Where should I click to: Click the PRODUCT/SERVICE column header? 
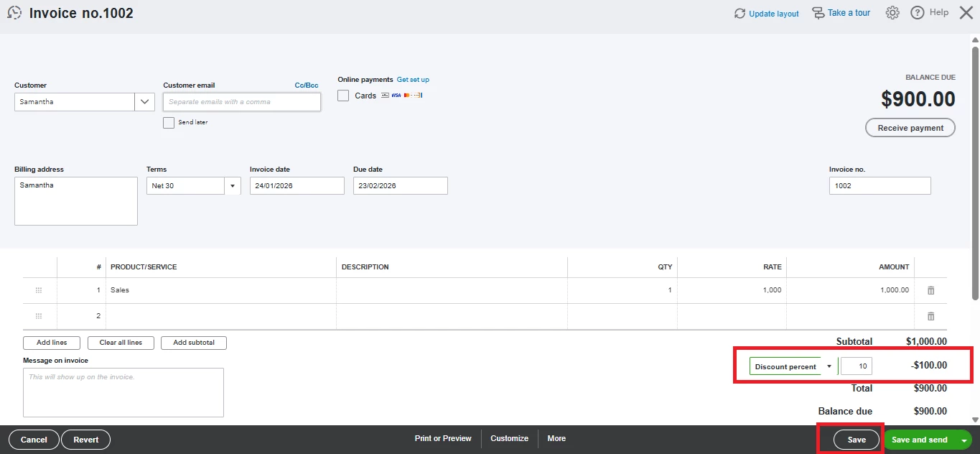point(144,267)
